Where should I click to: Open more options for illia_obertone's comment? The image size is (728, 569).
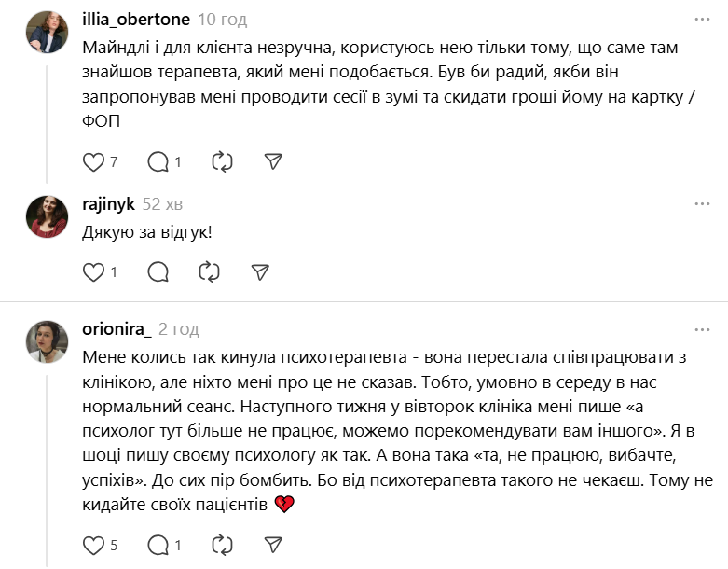click(x=702, y=20)
